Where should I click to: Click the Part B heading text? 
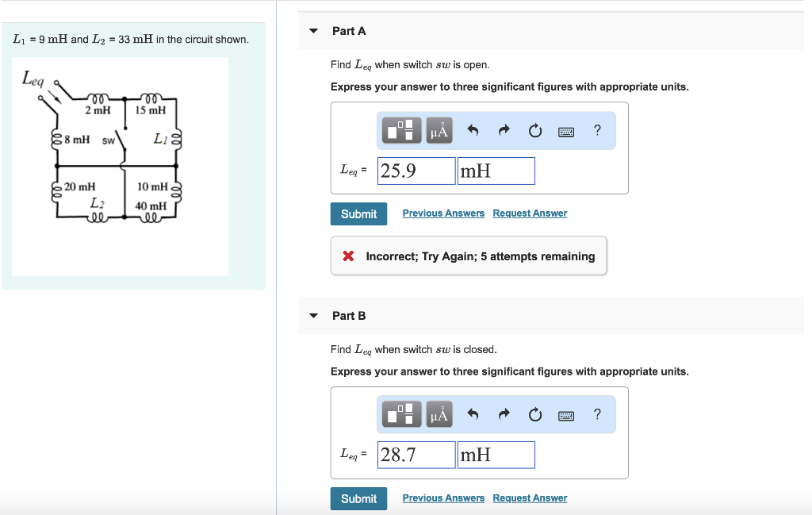click(x=349, y=316)
